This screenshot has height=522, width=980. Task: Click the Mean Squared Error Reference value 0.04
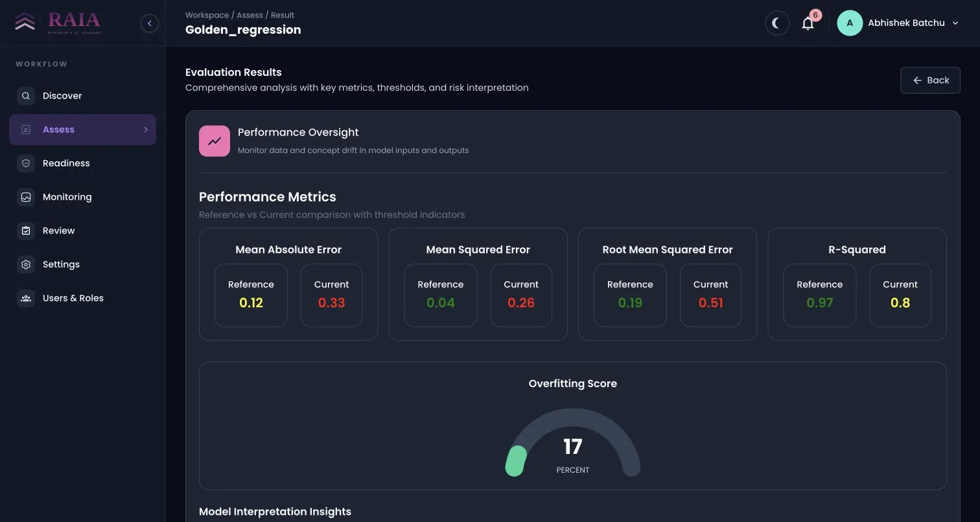[441, 303]
